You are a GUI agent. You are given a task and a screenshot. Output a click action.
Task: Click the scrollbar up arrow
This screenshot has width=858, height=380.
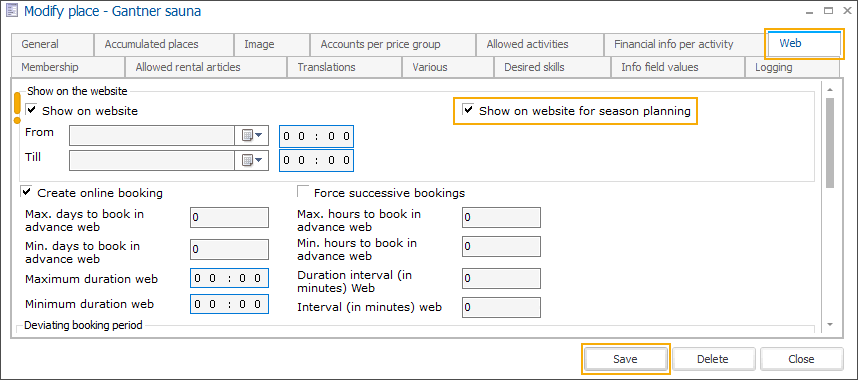830,90
